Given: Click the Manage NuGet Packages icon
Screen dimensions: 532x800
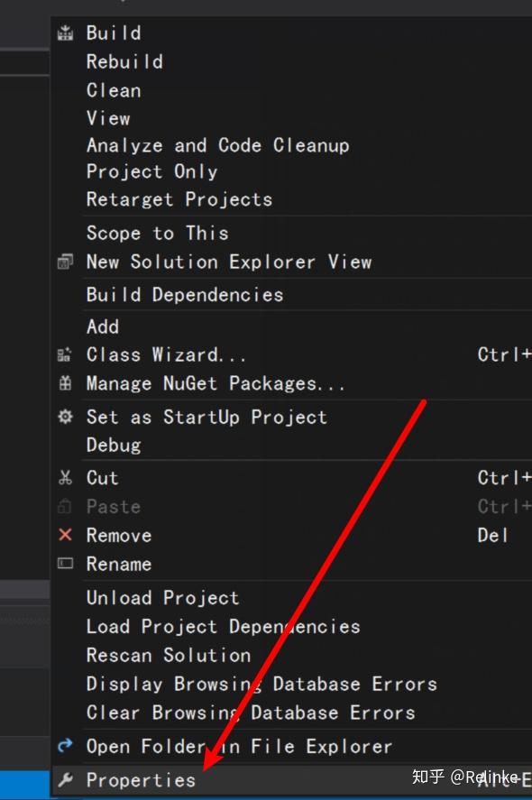Looking at the screenshot, I should [x=65, y=383].
